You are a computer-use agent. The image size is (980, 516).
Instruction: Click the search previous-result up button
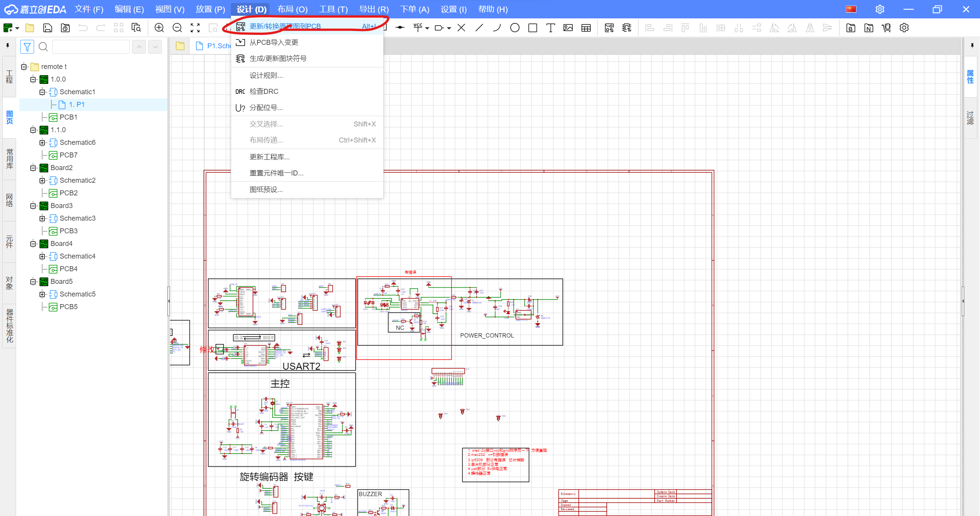[x=139, y=47]
